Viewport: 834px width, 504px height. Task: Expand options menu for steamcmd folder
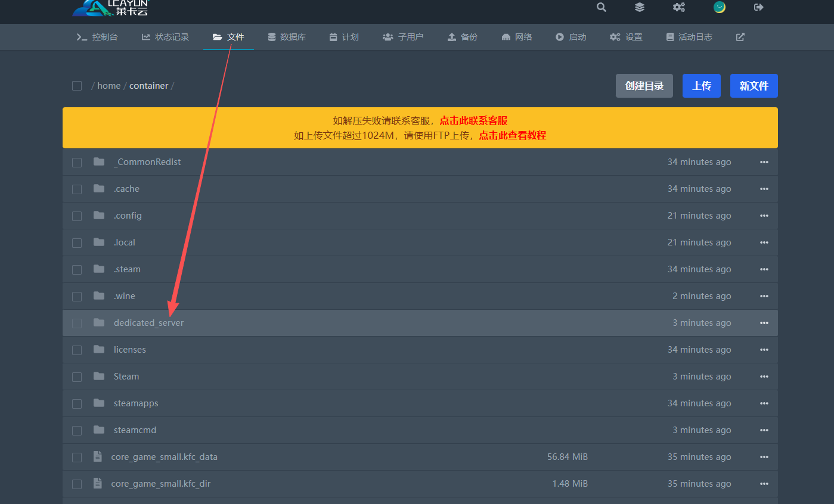[764, 430]
